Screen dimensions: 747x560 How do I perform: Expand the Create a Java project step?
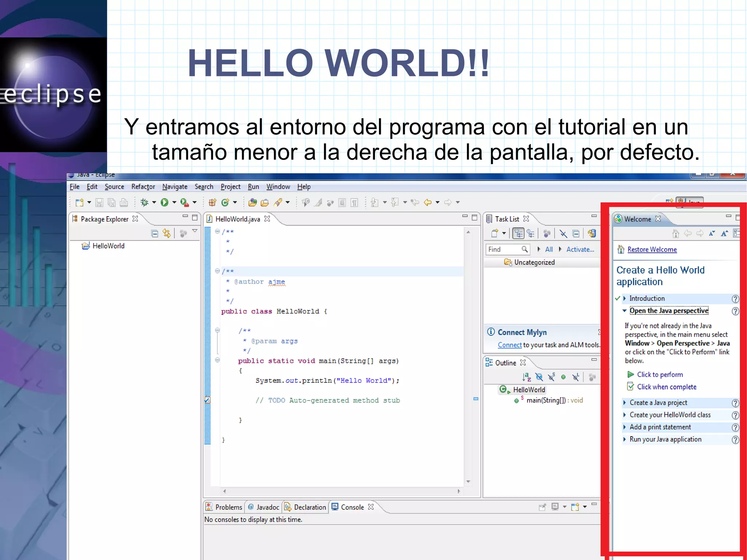(625, 402)
